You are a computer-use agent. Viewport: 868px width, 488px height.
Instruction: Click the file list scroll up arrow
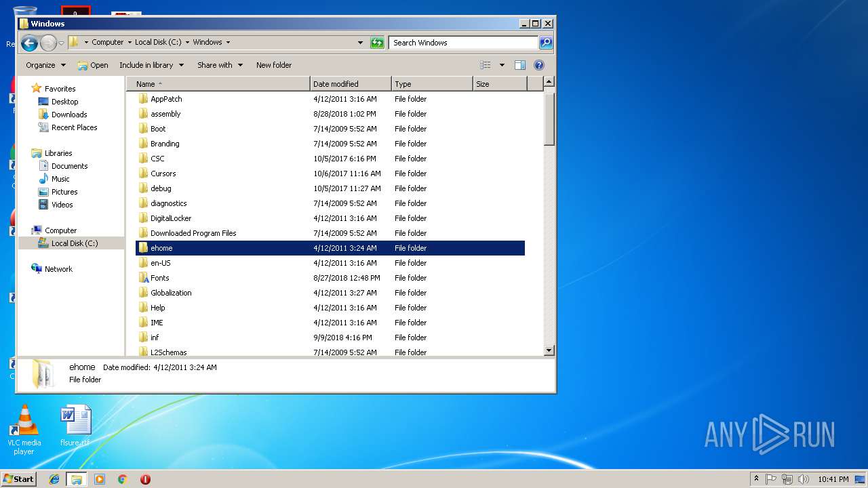tap(549, 82)
